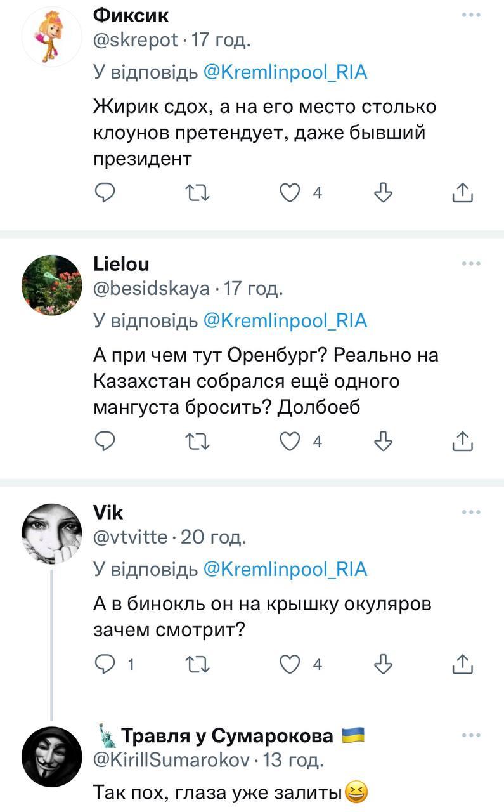Share Vik's tweet
The height and width of the screenshot is (812, 504).
[463, 664]
